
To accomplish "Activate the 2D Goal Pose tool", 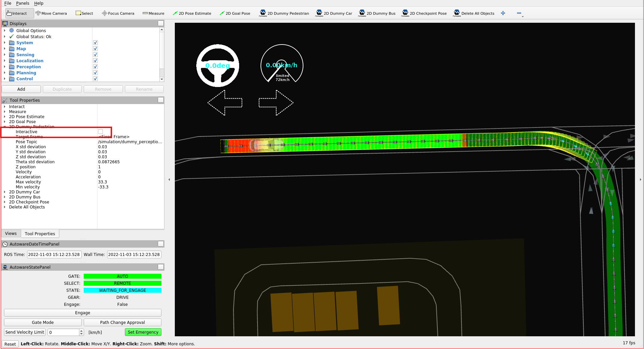I will click(x=235, y=13).
